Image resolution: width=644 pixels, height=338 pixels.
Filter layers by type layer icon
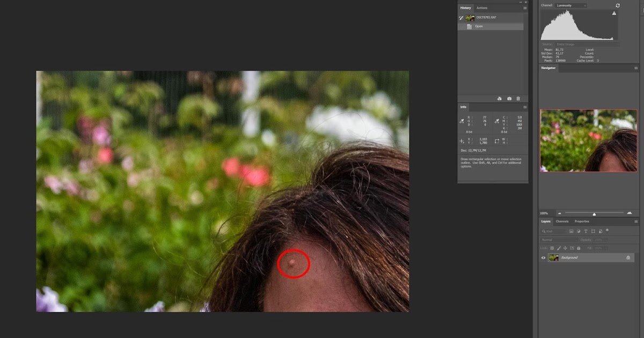click(x=586, y=231)
